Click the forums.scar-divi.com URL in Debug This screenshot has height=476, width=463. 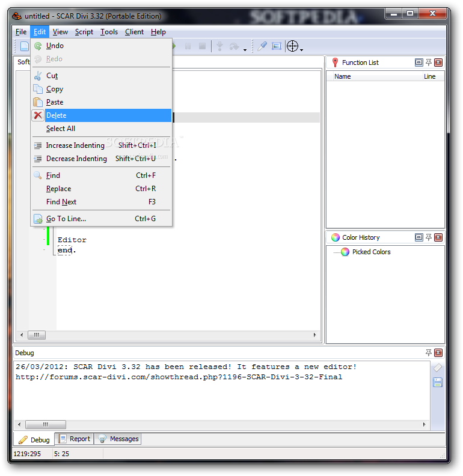(179, 377)
